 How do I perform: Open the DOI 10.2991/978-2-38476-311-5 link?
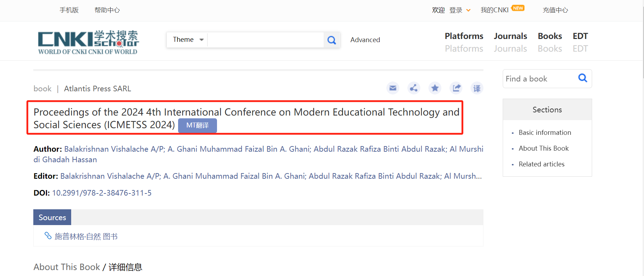102,193
